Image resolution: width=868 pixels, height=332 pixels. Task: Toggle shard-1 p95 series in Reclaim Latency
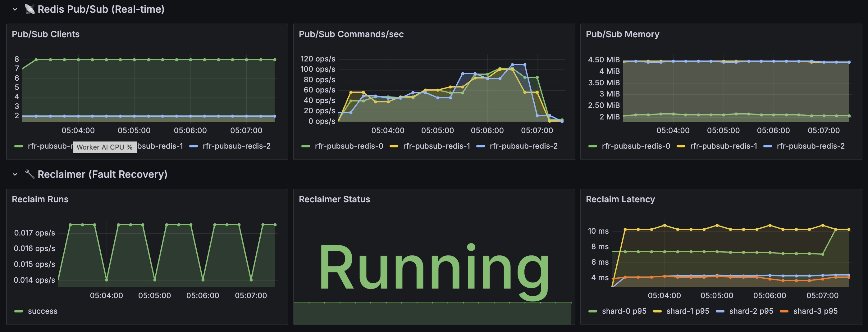688,311
